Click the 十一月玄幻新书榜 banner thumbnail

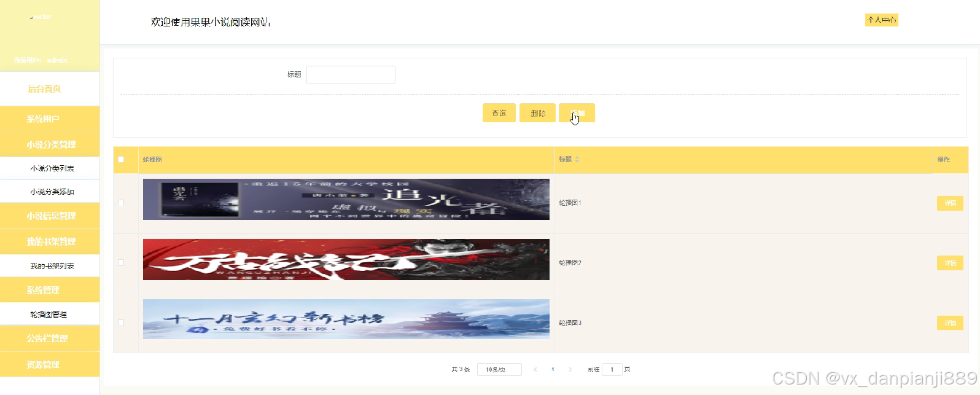click(x=346, y=319)
